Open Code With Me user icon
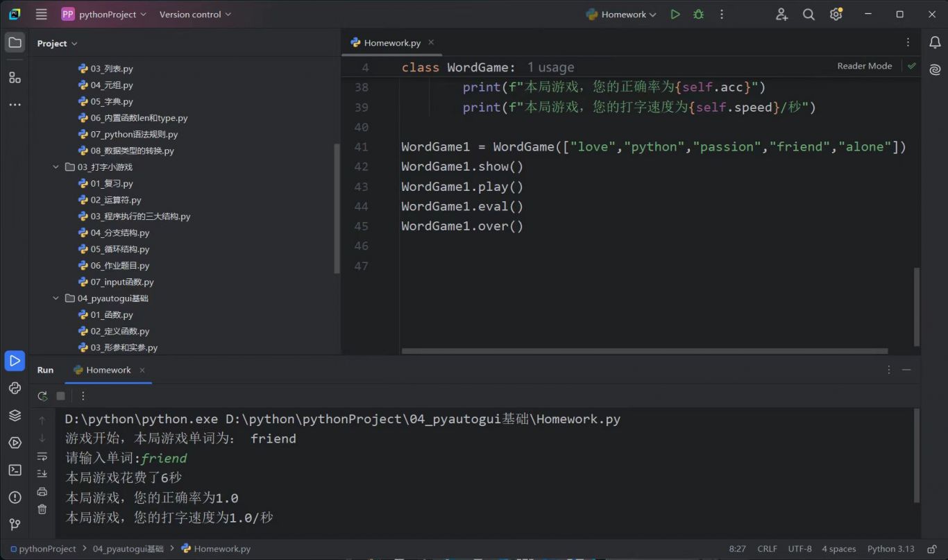948x560 pixels. (781, 14)
